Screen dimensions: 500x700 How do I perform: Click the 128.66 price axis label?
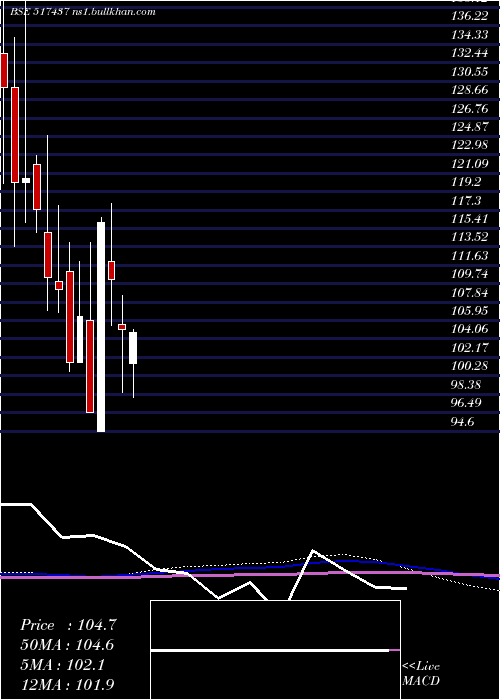tap(469, 90)
